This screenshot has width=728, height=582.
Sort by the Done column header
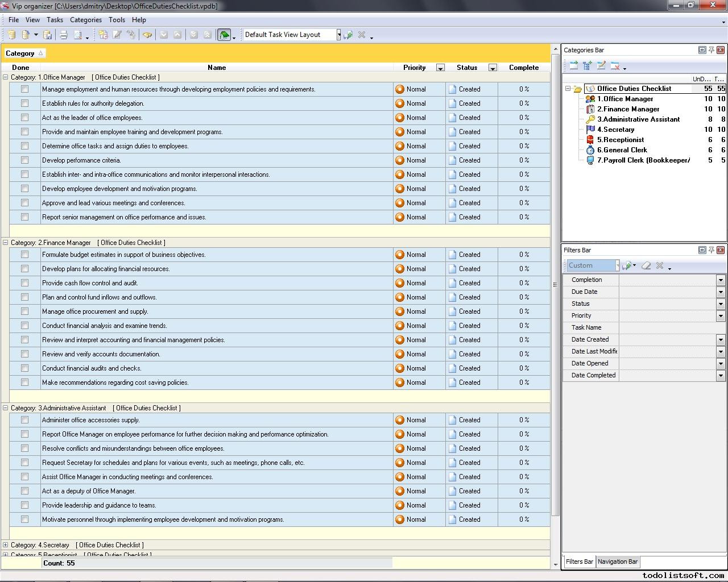click(x=20, y=68)
